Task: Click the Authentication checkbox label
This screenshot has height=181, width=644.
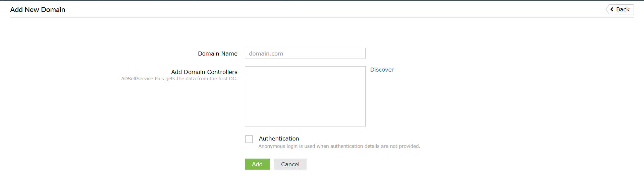Action: coord(279,139)
